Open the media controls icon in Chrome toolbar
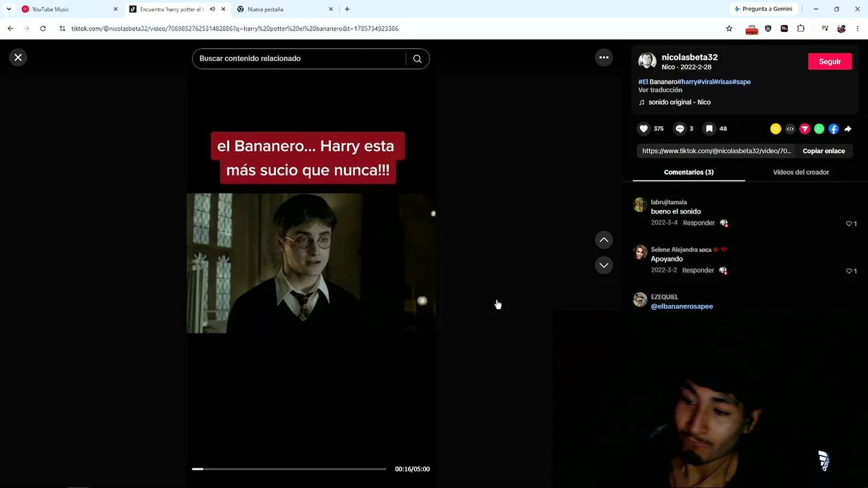This screenshot has width=868, height=488. pos(825,28)
